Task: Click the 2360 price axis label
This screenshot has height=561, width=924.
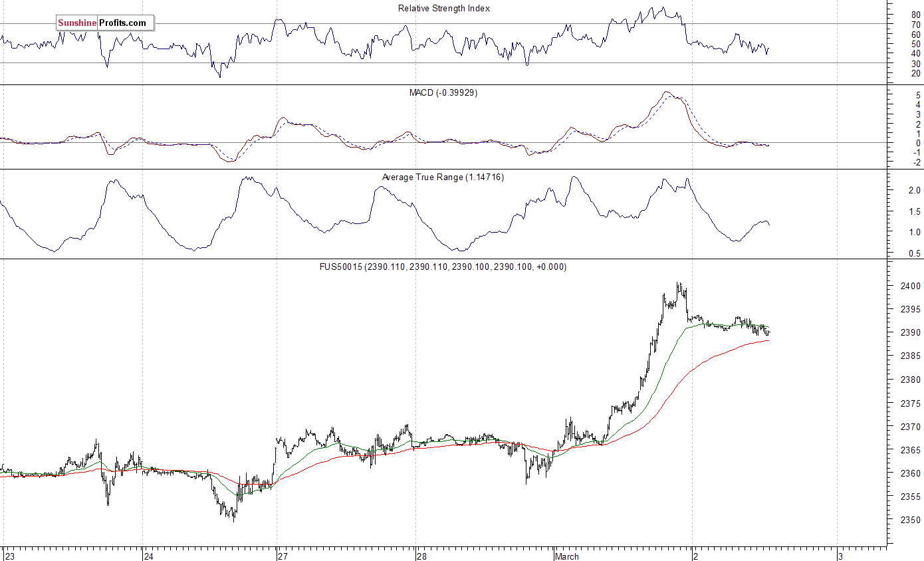Action: [910, 473]
